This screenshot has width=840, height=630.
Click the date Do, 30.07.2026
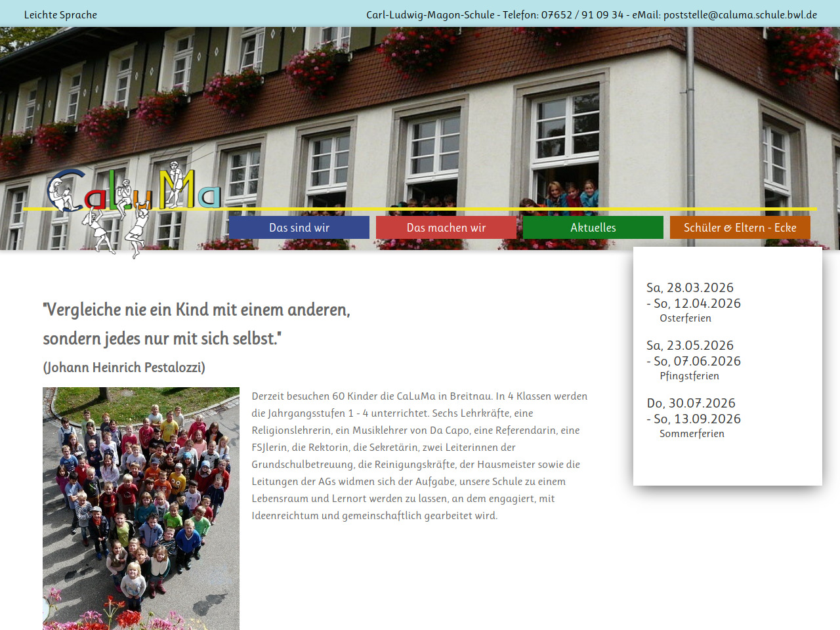pyautogui.click(x=691, y=403)
